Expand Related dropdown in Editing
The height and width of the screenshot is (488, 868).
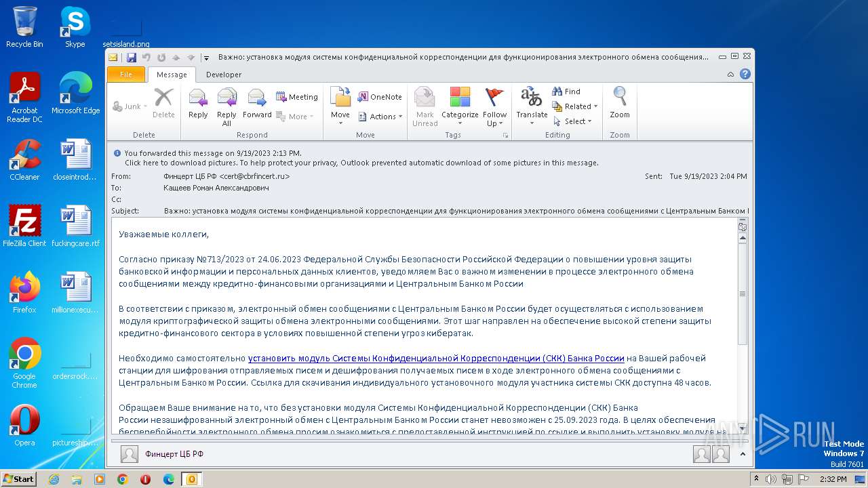575,106
